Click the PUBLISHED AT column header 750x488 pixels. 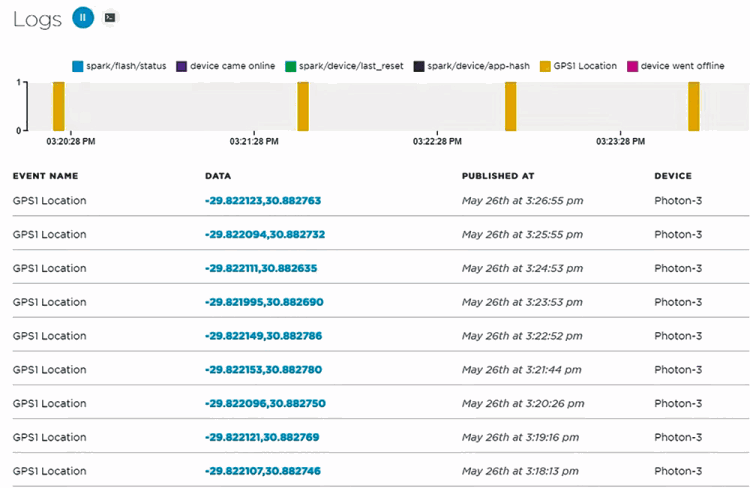pos(497,176)
